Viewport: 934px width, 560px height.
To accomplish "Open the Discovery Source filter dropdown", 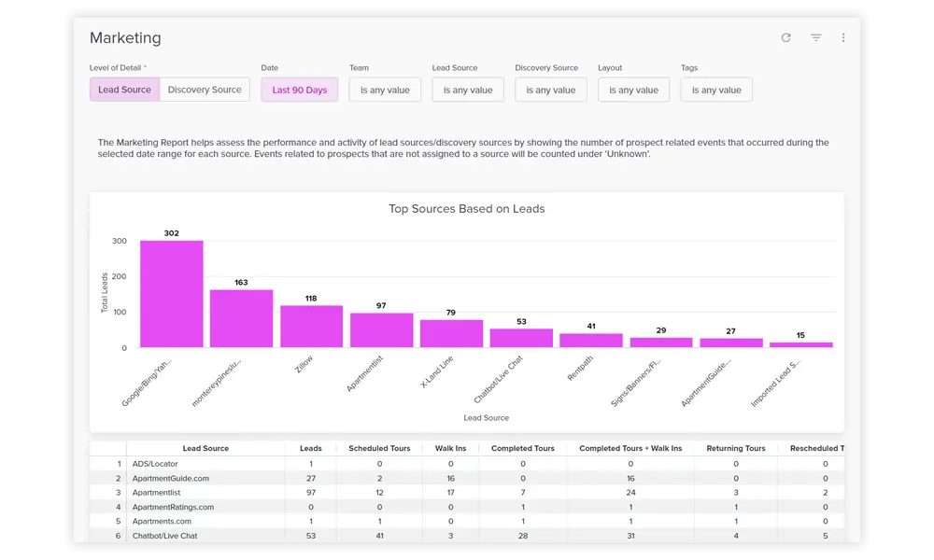I will click(x=550, y=90).
